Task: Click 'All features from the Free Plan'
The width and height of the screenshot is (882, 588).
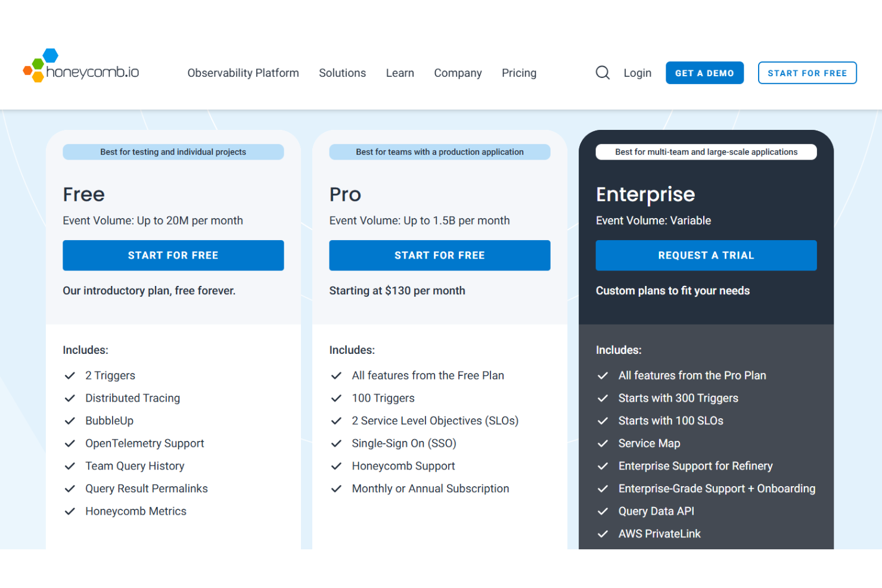Action: point(428,375)
